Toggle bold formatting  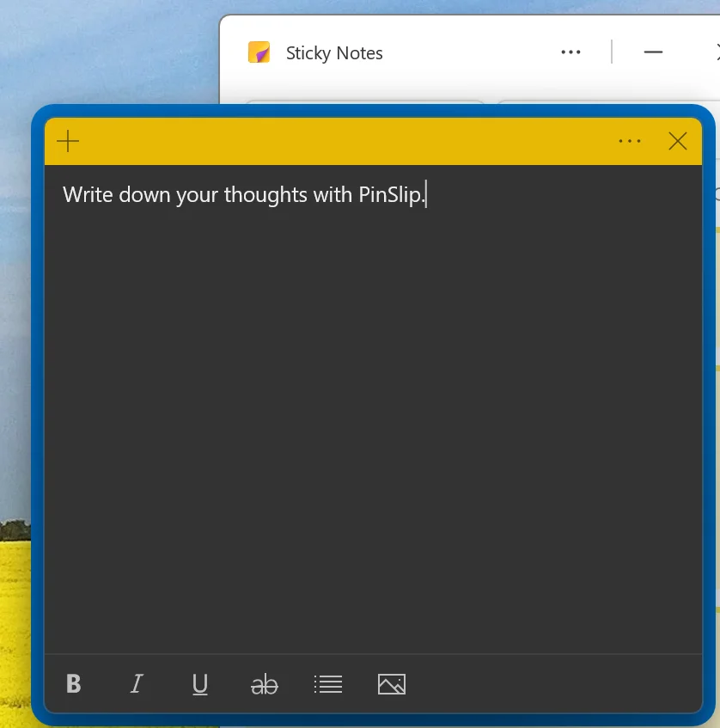click(73, 683)
